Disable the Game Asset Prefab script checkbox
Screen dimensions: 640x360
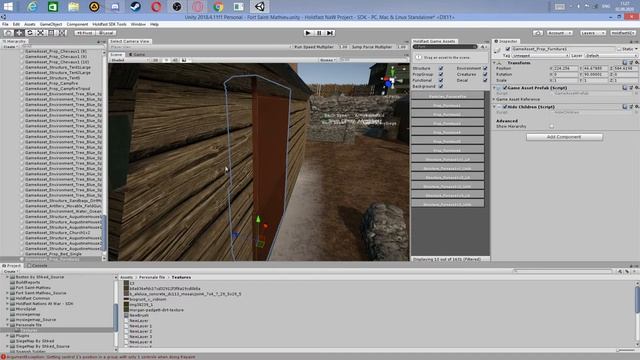tap(505, 88)
